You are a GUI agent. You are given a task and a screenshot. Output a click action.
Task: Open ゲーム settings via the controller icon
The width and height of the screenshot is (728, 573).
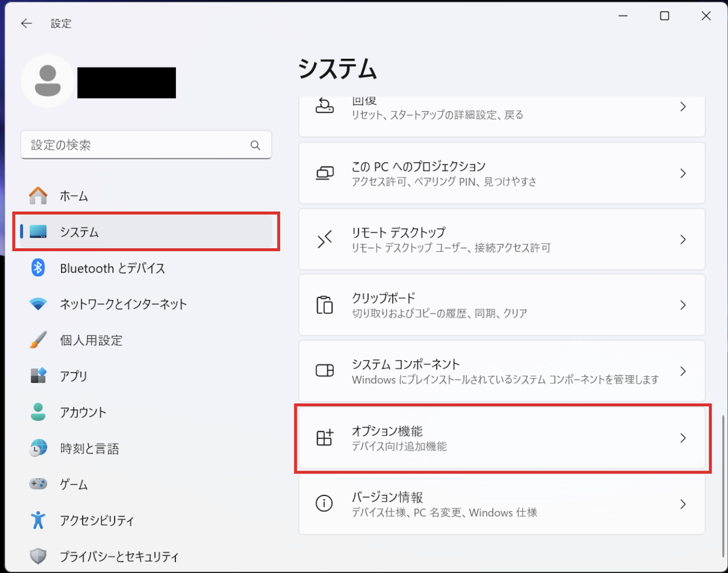[x=38, y=484]
